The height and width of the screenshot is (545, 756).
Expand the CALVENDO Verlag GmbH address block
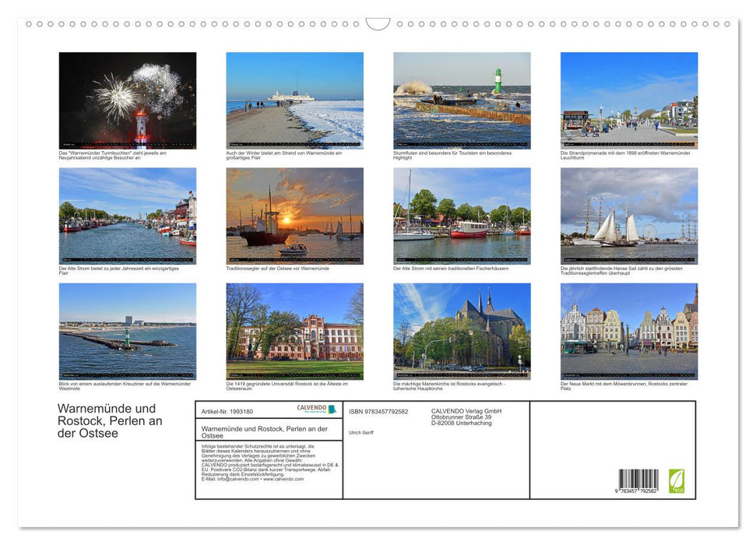coord(466,415)
